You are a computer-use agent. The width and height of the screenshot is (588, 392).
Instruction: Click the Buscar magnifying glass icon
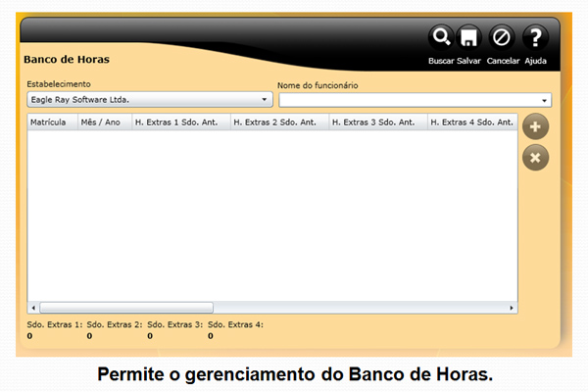coord(441,38)
